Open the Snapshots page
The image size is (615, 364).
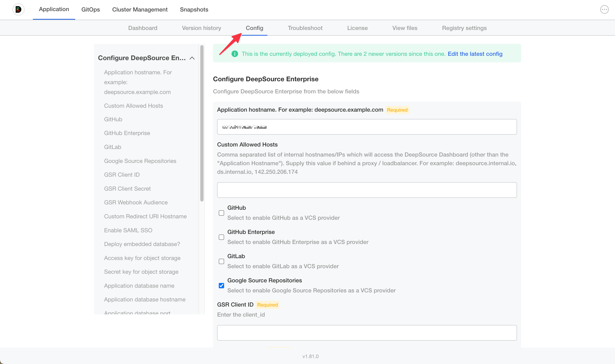point(194,9)
